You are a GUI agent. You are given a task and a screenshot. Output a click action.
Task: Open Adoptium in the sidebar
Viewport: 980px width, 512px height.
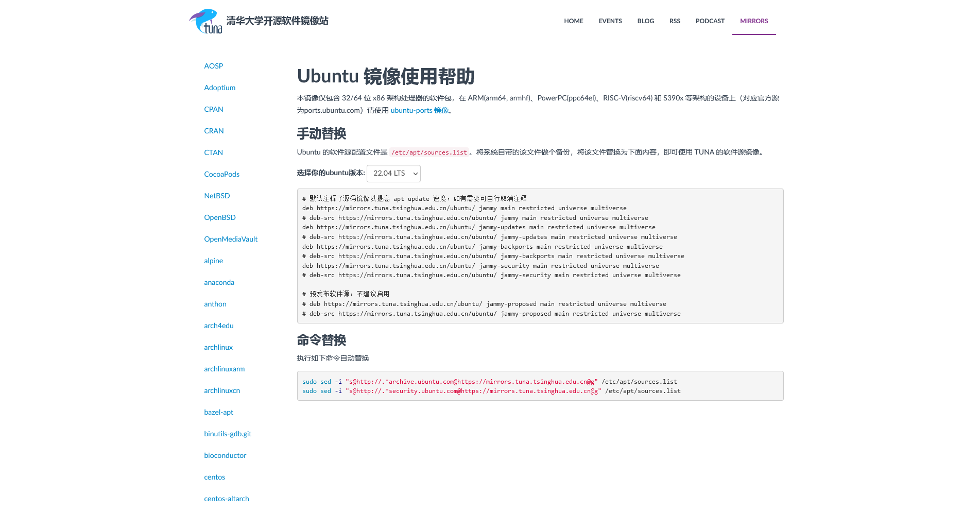coord(219,88)
